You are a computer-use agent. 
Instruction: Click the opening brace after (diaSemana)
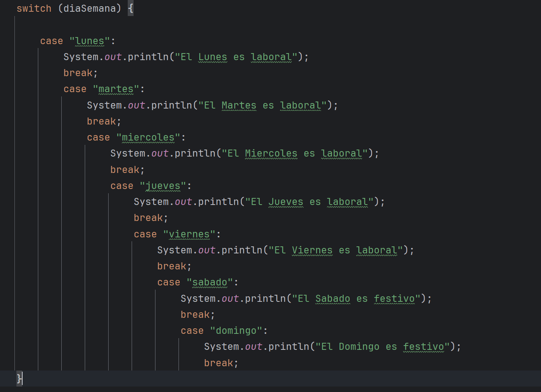[x=130, y=9]
